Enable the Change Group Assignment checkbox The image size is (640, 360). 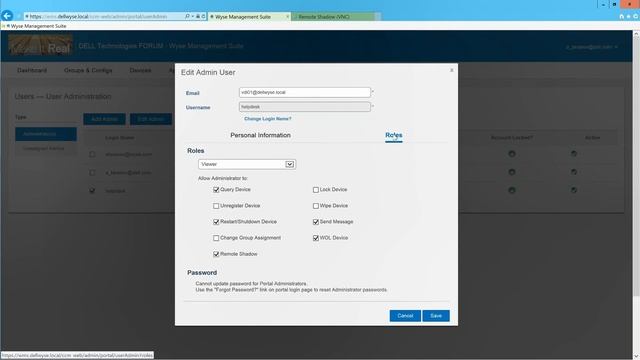coord(216,238)
